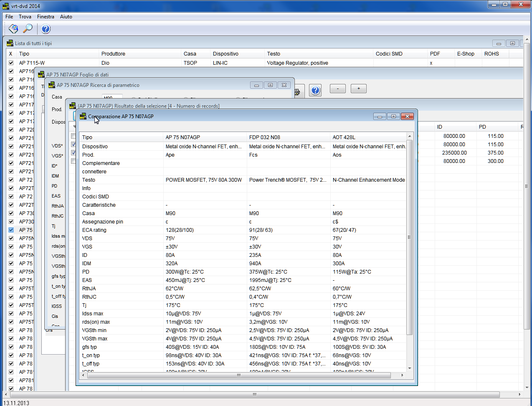Click the Produttore column header
This screenshot has width=532, height=406.
click(x=113, y=54)
